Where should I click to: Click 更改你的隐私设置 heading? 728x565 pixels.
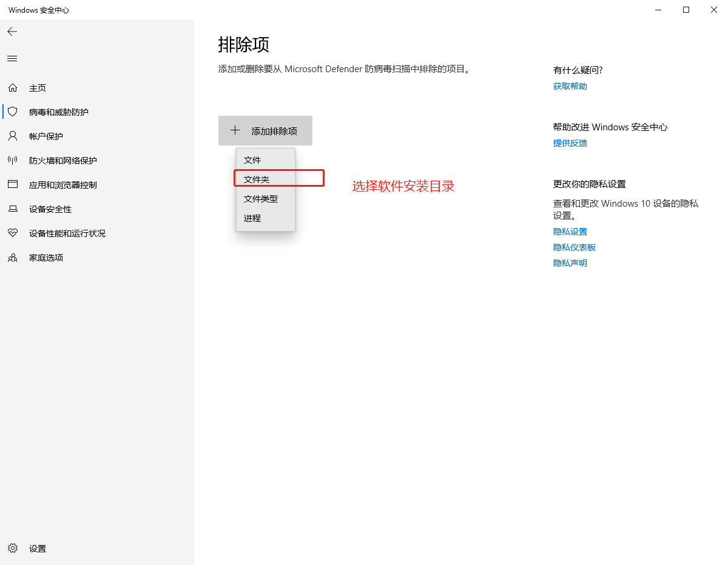(x=590, y=184)
